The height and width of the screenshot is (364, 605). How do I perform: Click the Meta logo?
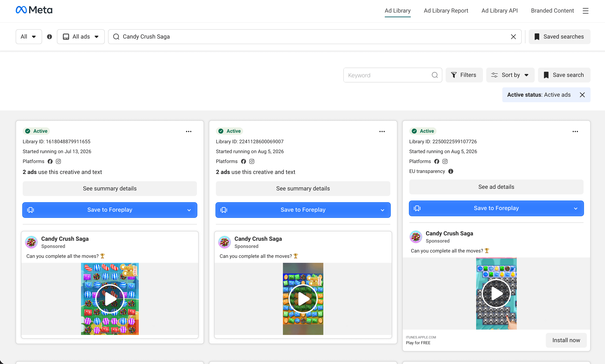pyautogui.click(x=34, y=10)
